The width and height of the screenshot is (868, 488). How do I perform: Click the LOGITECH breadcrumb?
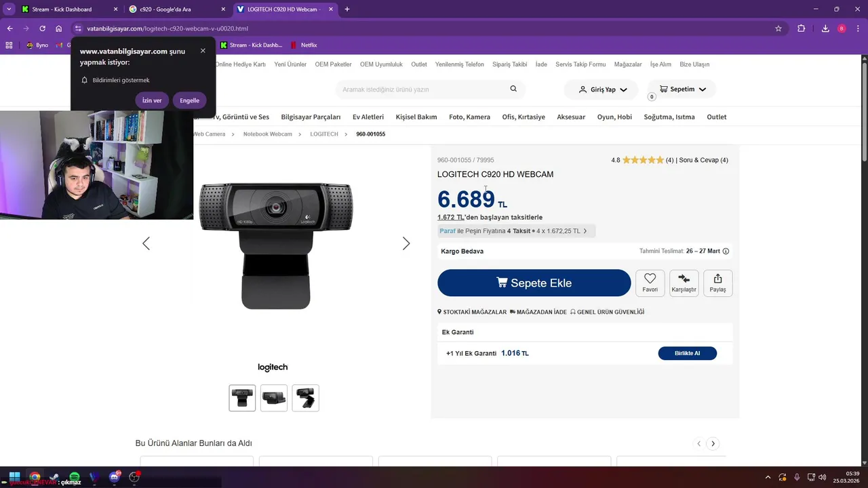pos(324,134)
